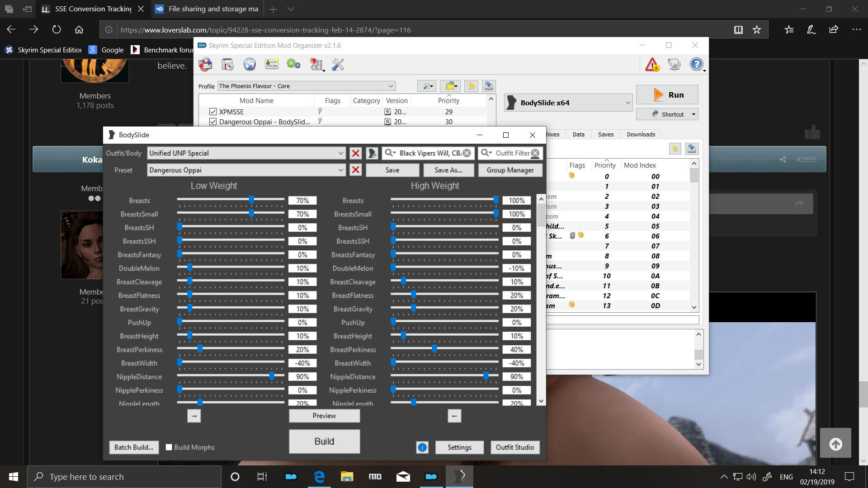Open profiles ID card icon in Mod Organizer
The image size is (868, 488).
[271, 65]
